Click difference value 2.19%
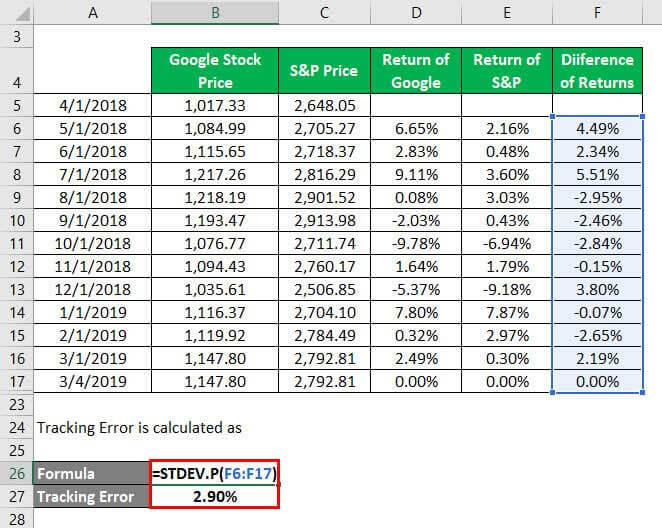 (597, 358)
